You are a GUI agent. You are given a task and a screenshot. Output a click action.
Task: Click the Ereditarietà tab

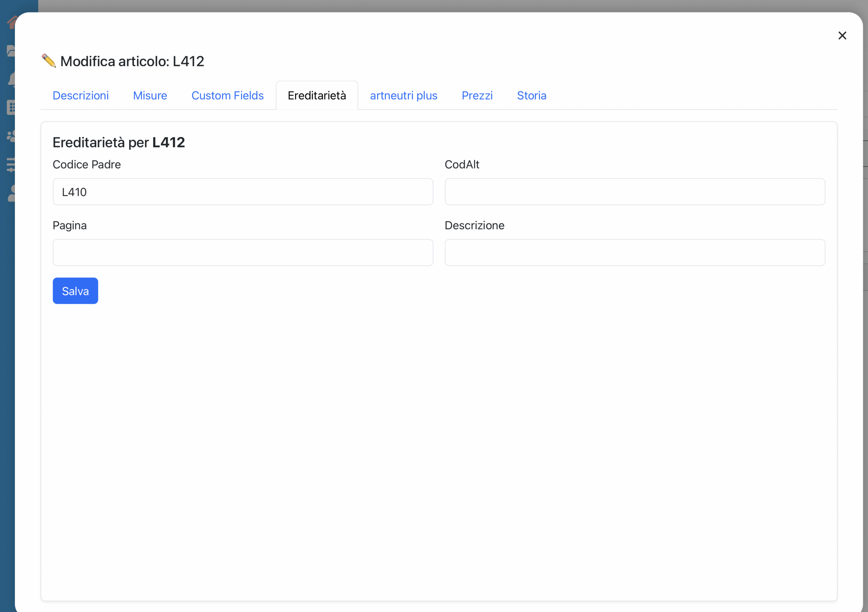316,96
